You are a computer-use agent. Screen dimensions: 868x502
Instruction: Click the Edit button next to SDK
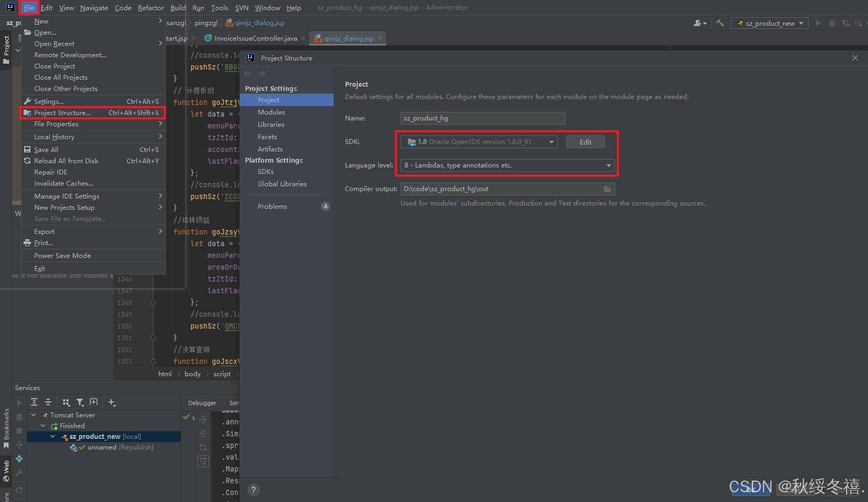(x=585, y=141)
